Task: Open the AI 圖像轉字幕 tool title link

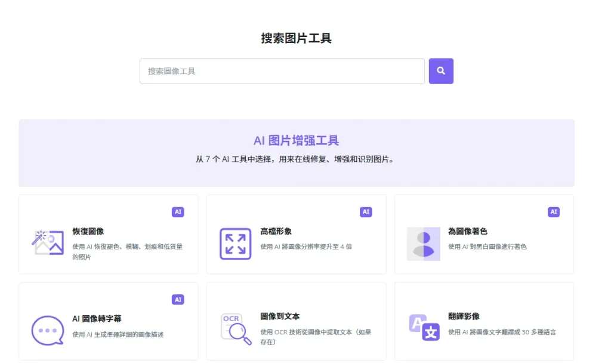Action: tap(97, 319)
